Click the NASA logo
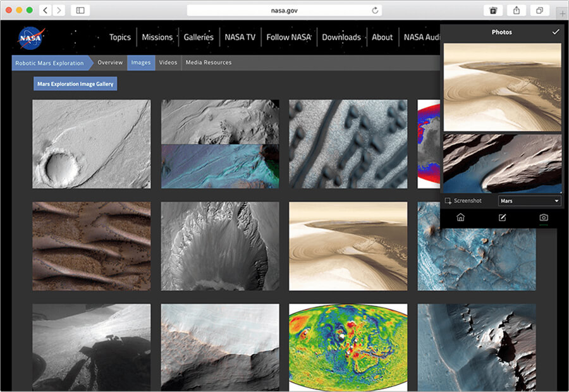This screenshot has width=569, height=392. [x=30, y=37]
